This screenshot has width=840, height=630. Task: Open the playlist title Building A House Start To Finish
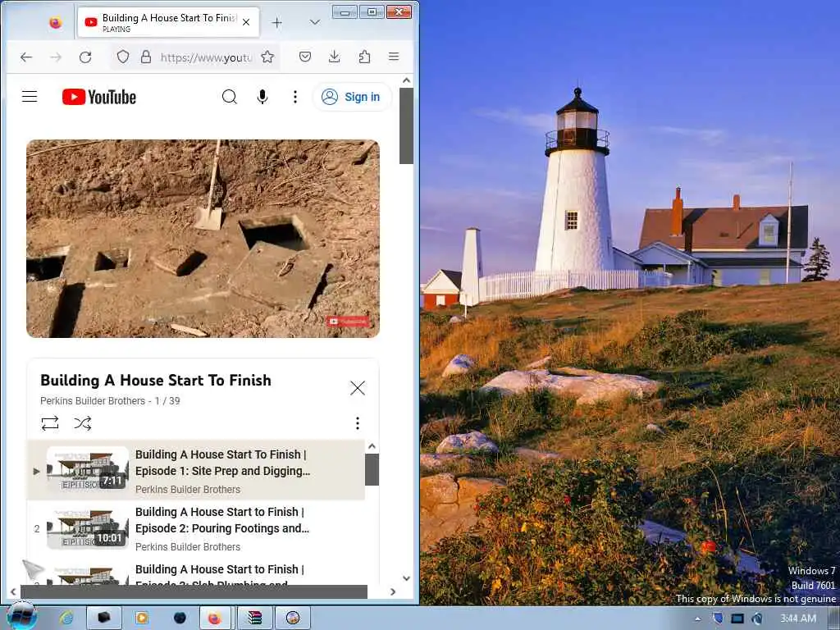[156, 381]
